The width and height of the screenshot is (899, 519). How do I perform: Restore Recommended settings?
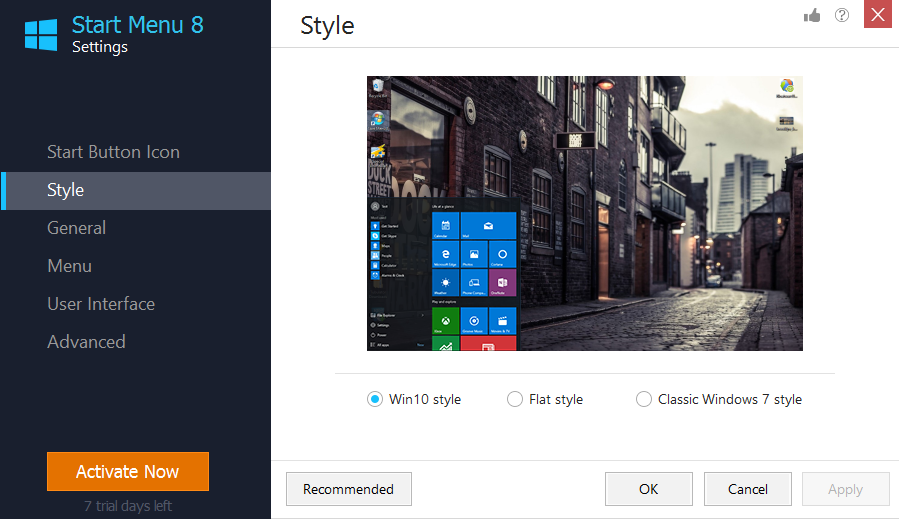pyautogui.click(x=349, y=489)
